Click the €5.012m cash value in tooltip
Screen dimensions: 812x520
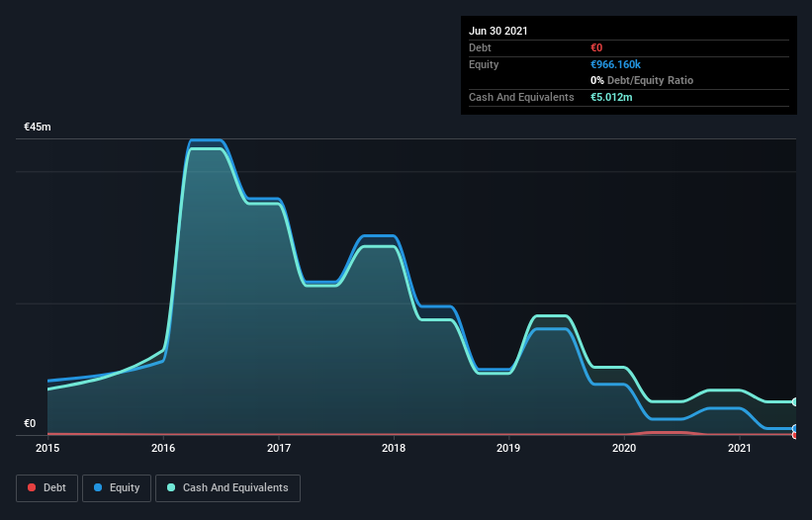point(611,97)
